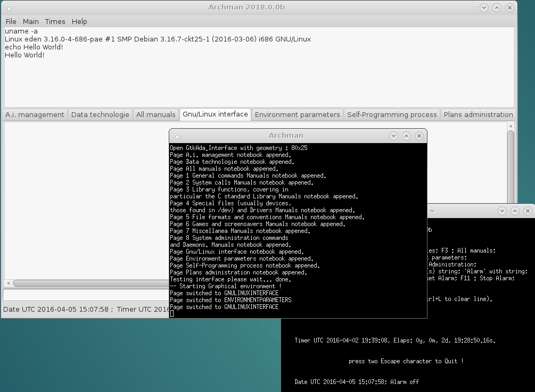Open the Main menu
This screenshot has height=392, width=535.
point(30,21)
